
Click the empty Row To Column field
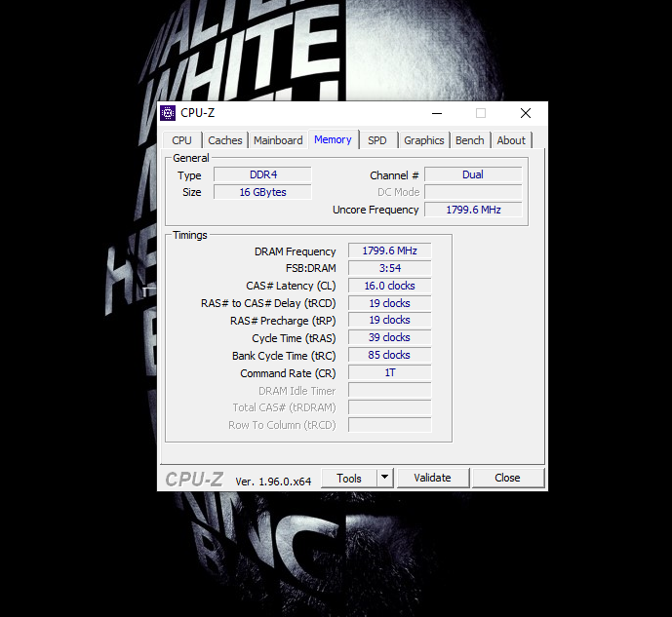(389, 425)
